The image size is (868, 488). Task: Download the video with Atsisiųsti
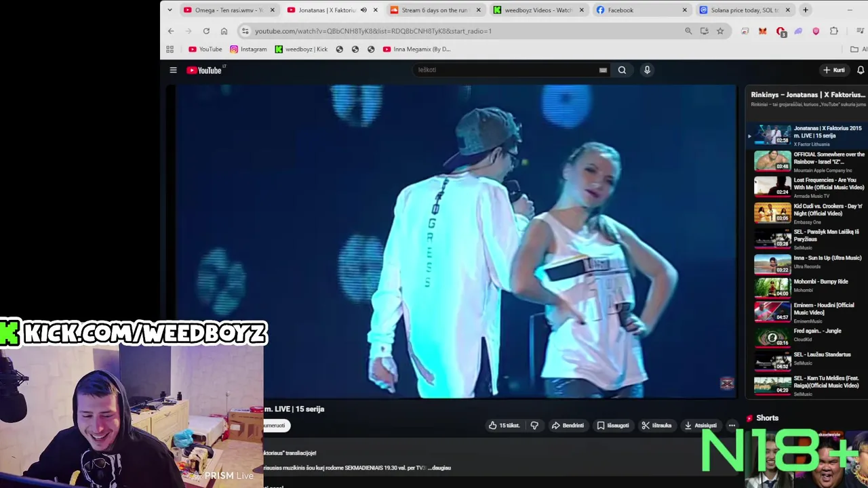(701, 426)
